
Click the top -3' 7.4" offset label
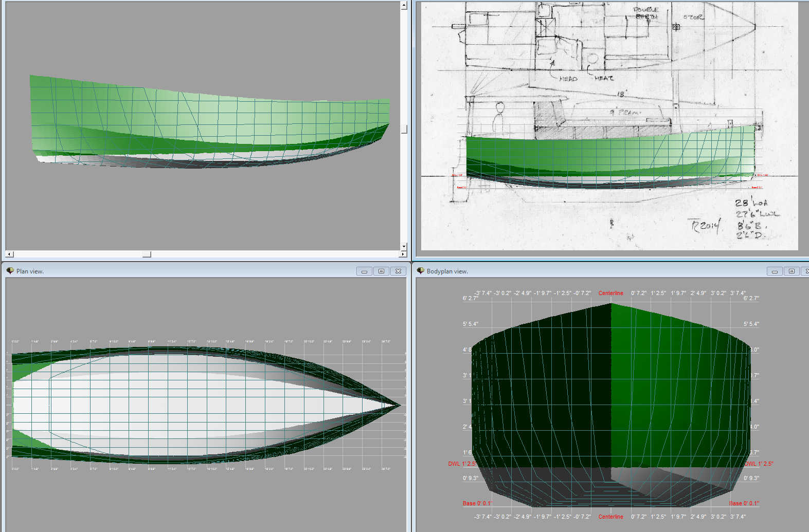click(482, 293)
